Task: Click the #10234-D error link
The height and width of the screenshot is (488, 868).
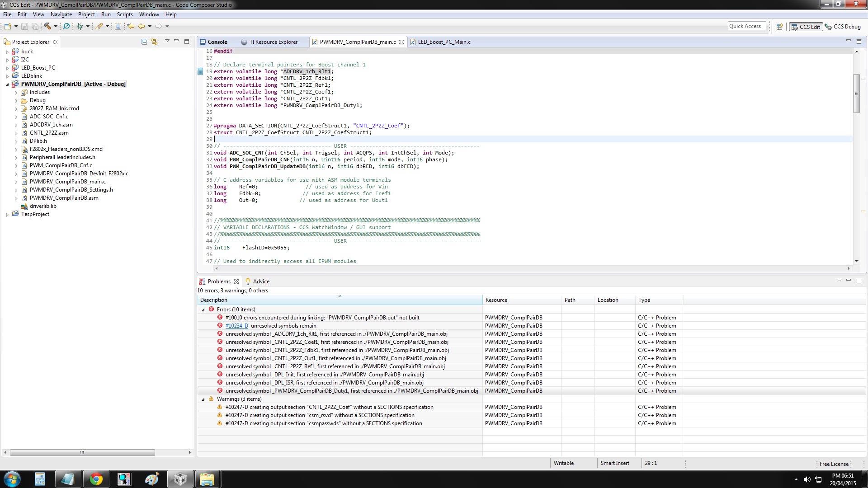Action: (x=236, y=326)
